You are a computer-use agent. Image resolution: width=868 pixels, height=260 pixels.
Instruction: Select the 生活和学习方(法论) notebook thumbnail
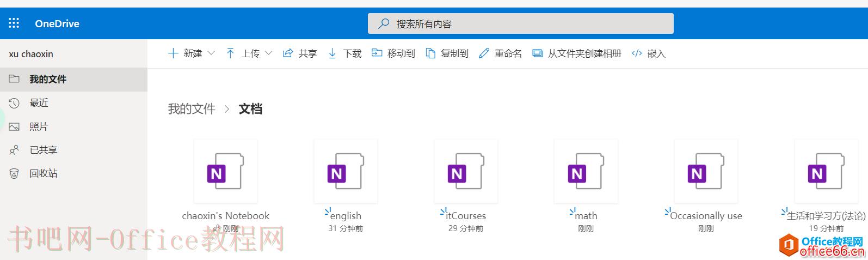pyautogui.click(x=826, y=171)
